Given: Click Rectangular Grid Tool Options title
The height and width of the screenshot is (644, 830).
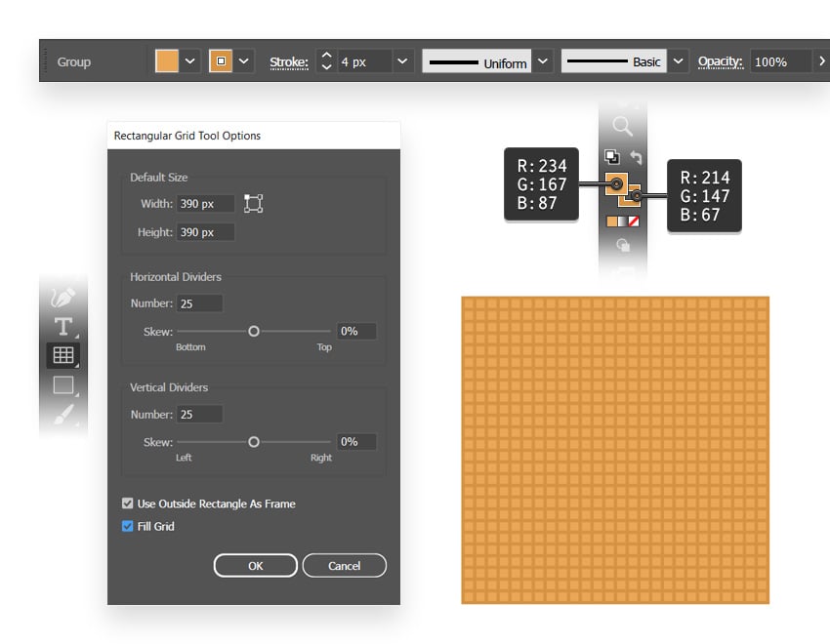Looking at the screenshot, I should [187, 136].
